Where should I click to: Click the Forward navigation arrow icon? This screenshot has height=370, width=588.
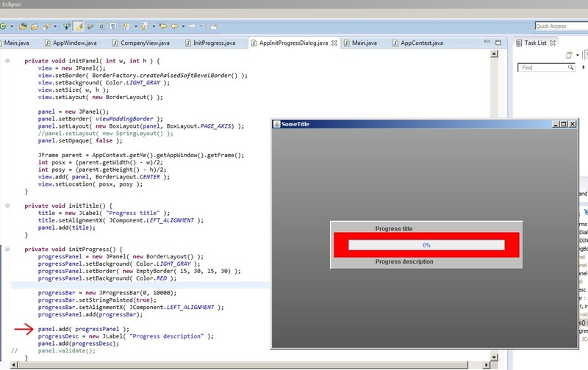[193, 26]
